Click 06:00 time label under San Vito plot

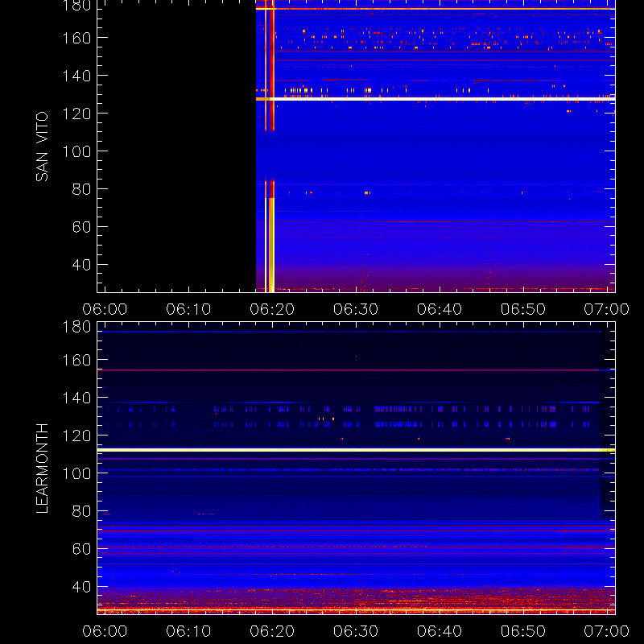105,309
